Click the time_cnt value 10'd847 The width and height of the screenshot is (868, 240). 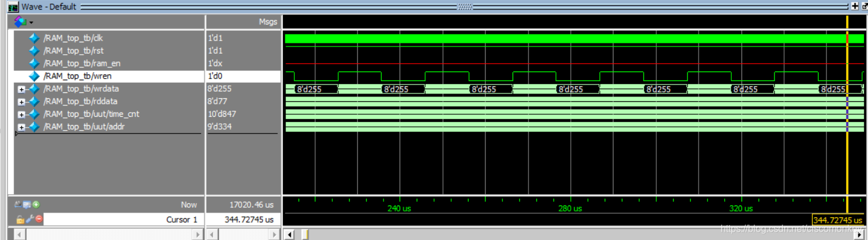222,114
